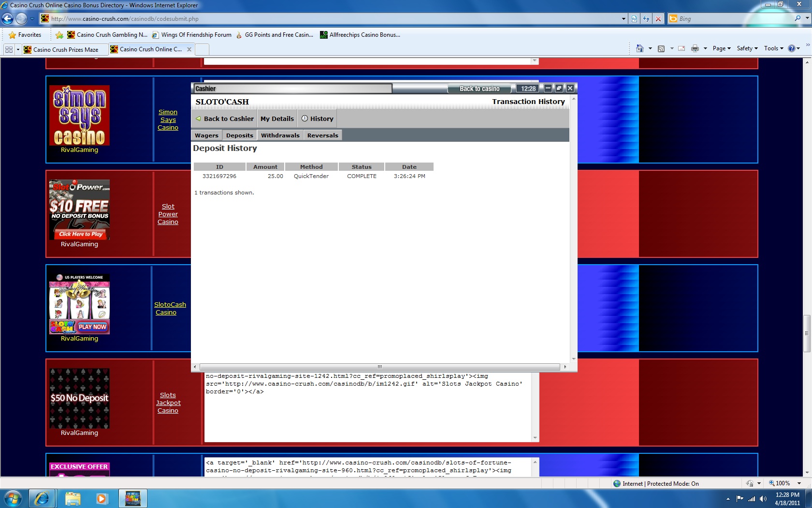Click the $50 No Deposit banner
Screen dimensions: 812x508
coord(79,398)
